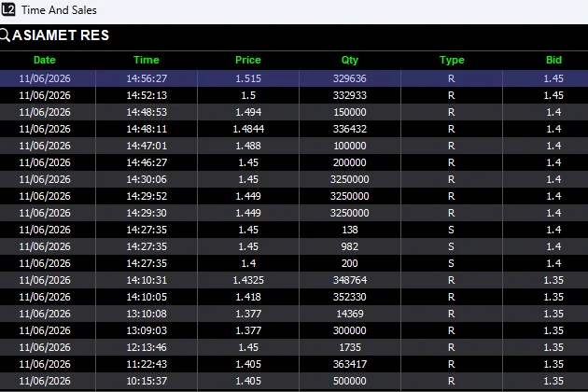Select the trade at 14:47:01
Screen dimensions: 588x392
[x=294, y=146]
